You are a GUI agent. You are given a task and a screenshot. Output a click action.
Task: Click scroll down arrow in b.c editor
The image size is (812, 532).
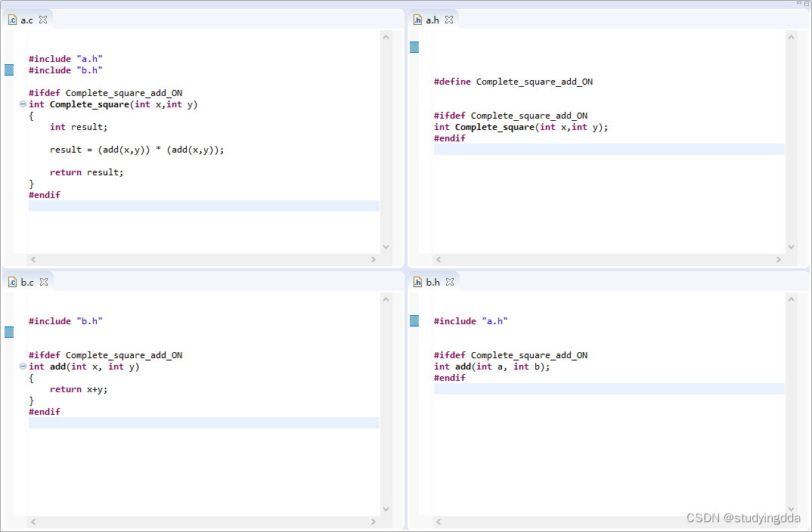[386, 509]
